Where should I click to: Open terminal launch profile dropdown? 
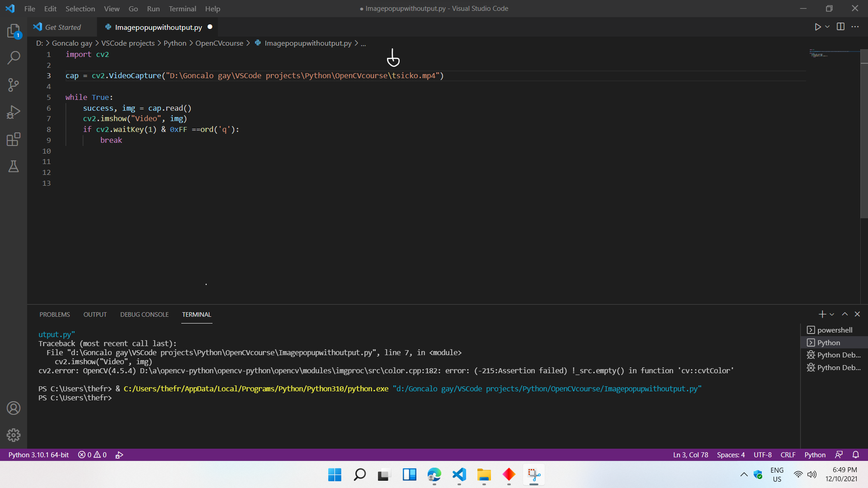[832, 314]
